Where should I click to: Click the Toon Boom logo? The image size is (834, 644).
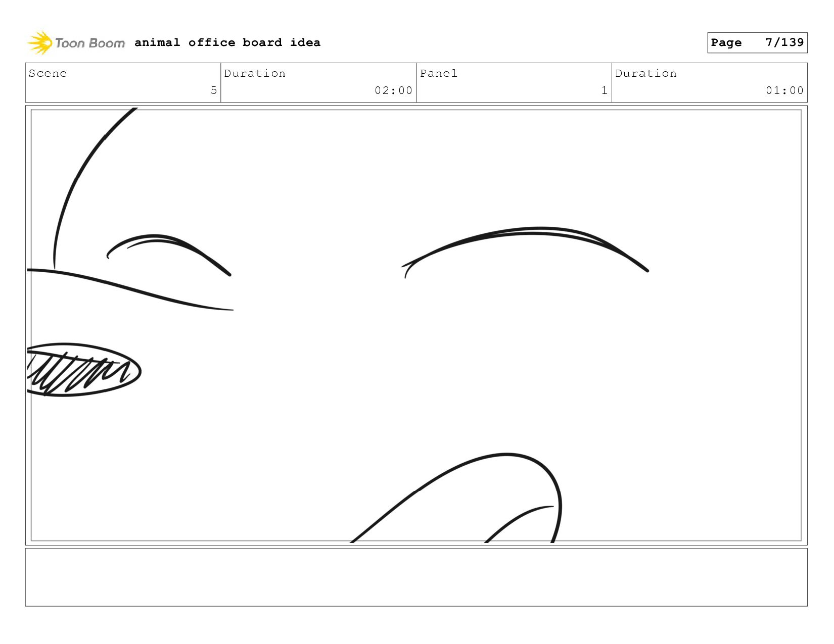(x=76, y=43)
